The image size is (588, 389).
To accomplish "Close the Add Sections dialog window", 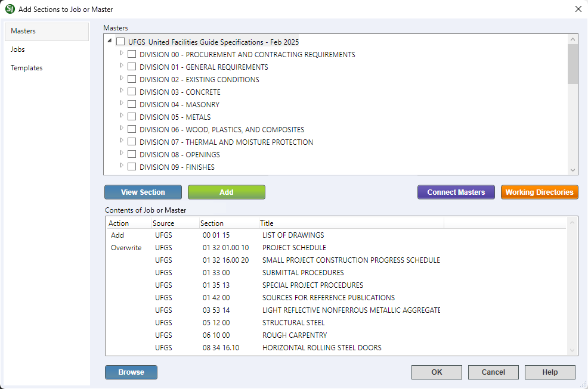I will (x=577, y=9).
